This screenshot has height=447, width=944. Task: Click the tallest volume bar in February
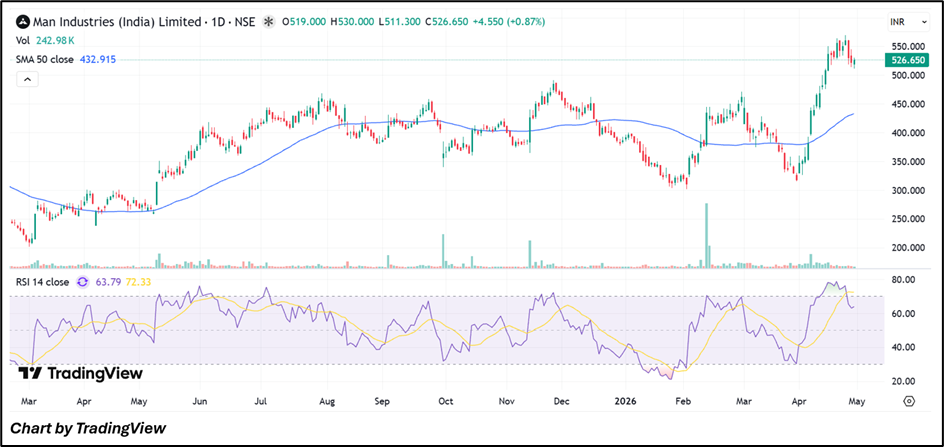pyautogui.click(x=706, y=236)
